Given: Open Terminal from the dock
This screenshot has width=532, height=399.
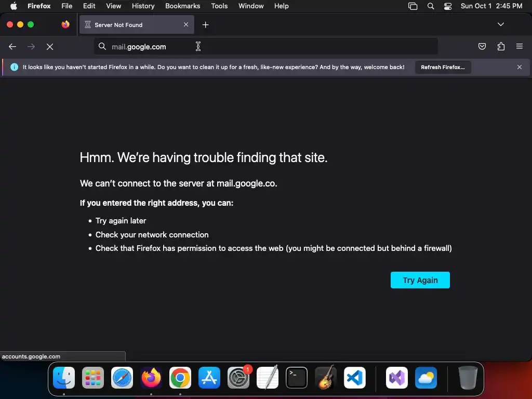Looking at the screenshot, I should 297,378.
